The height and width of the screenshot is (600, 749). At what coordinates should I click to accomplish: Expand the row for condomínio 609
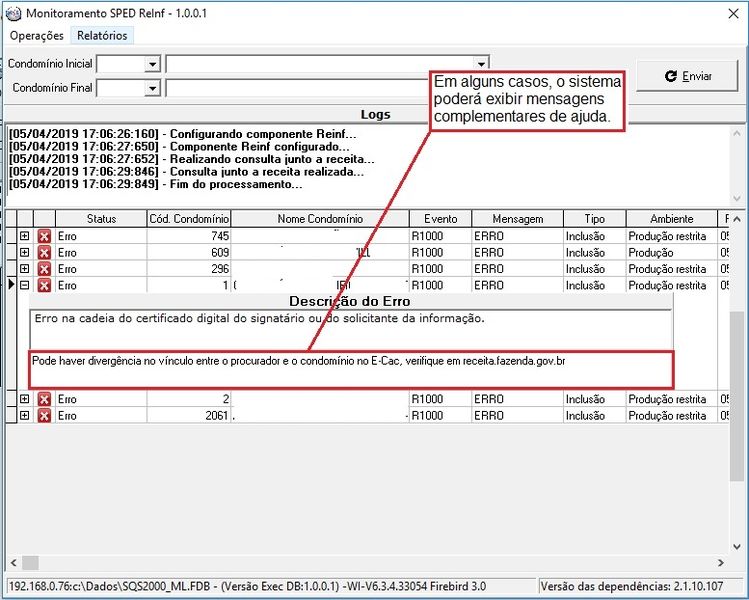(25, 252)
